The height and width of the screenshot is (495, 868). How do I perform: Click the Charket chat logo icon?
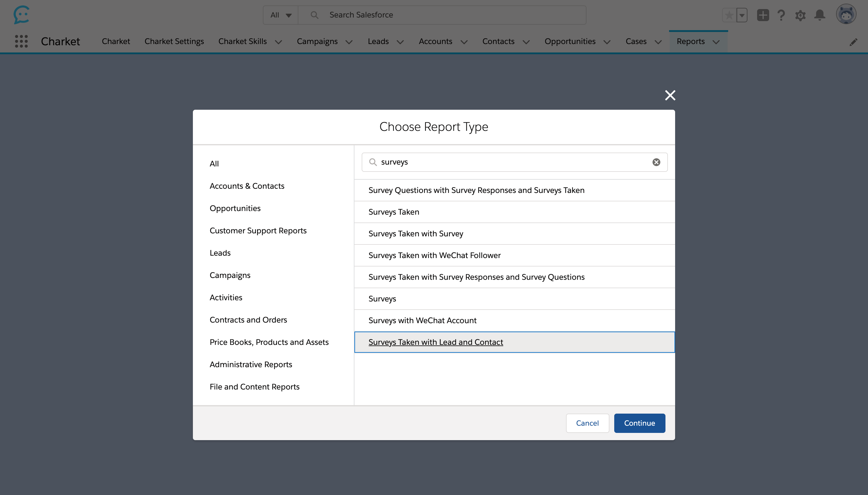(x=21, y=14)
